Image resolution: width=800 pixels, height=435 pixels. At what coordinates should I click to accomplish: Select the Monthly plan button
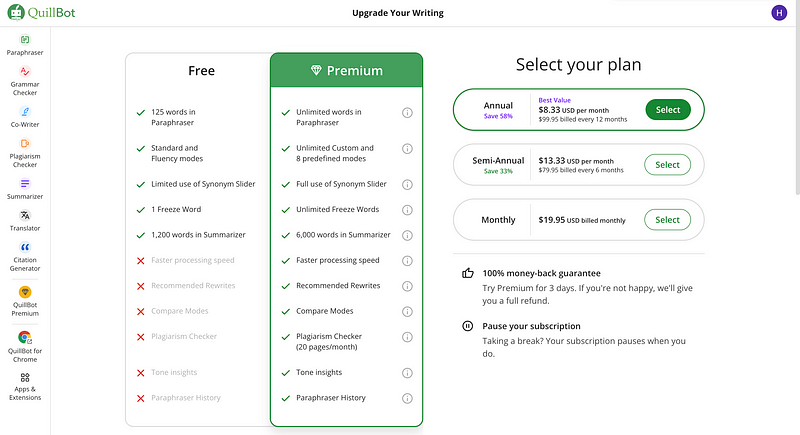pos(667,220)
